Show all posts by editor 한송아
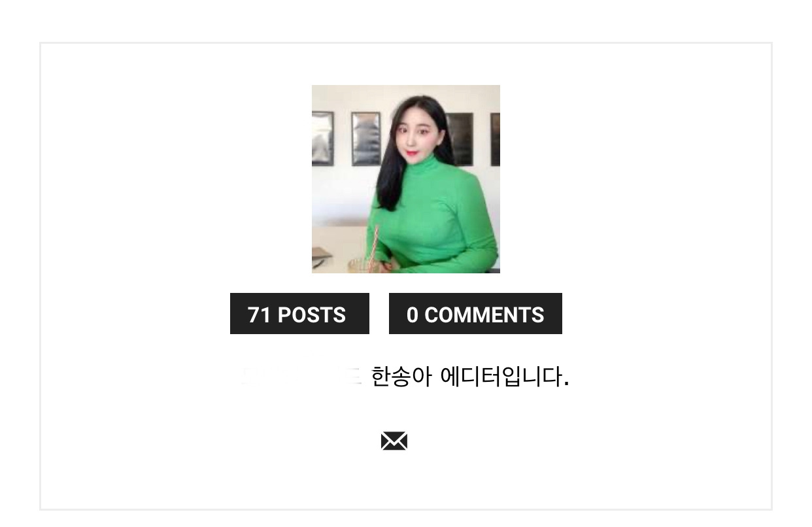This screenshot has width=812, height=527. (299, 314)
